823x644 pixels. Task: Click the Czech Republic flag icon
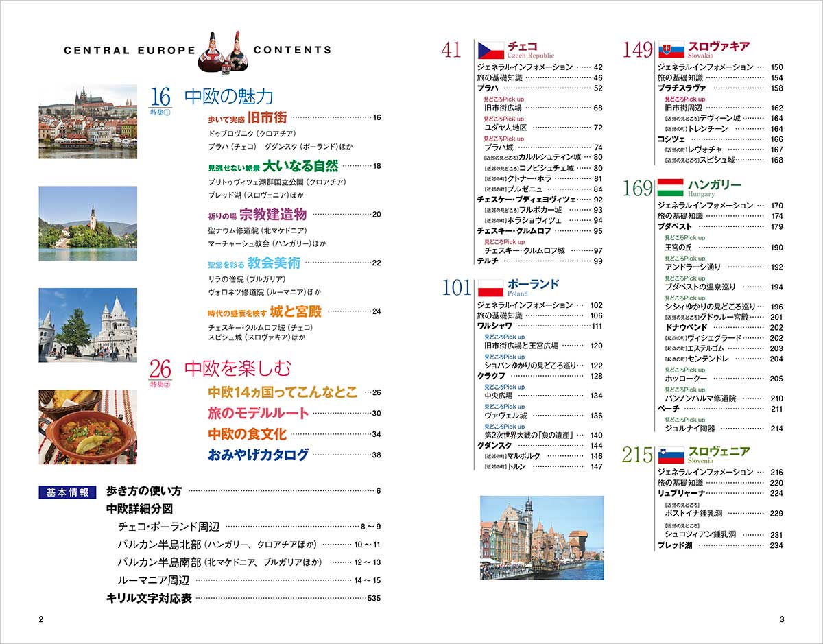coord(490,49)
